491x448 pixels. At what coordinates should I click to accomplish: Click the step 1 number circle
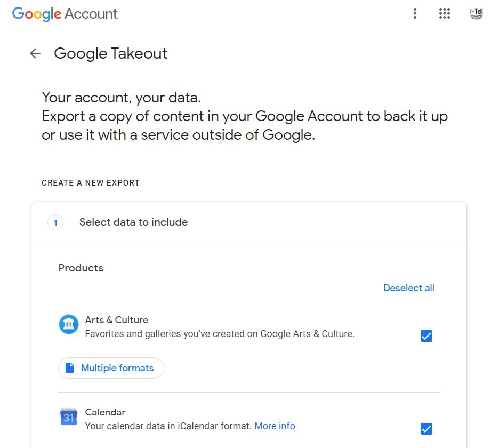click(55, 222)
